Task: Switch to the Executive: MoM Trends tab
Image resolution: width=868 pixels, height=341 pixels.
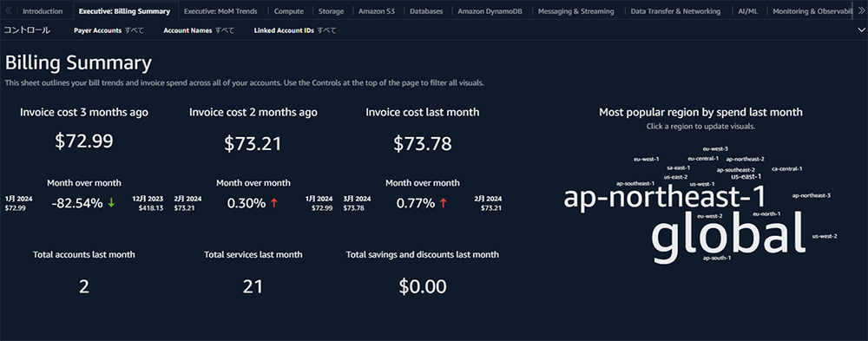Action: click(x=220, y=11)
